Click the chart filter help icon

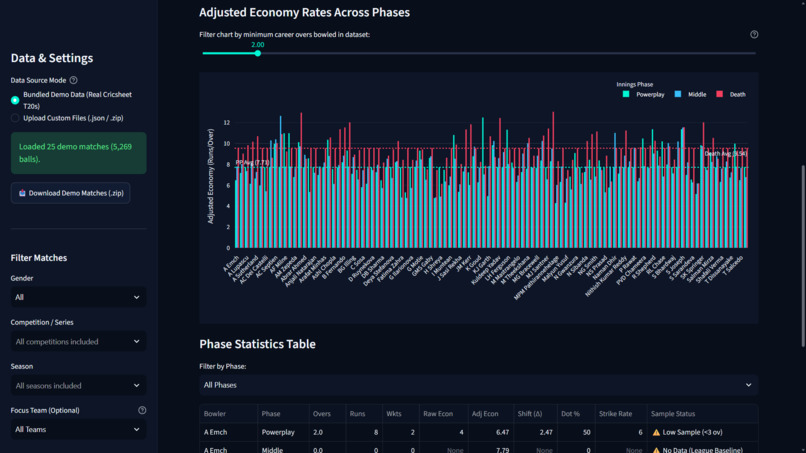point(754,34)
